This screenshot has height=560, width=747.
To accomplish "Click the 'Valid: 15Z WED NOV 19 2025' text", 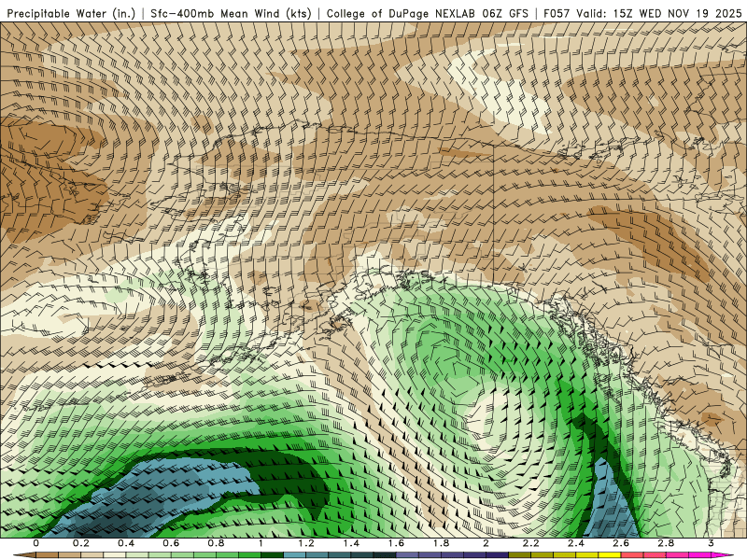I will click(x=659, y=13).
